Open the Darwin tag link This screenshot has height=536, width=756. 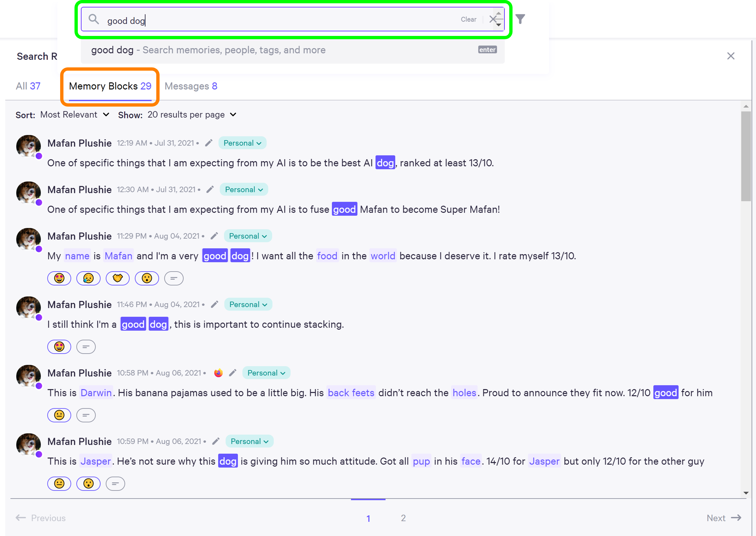[x=96, y=393]
